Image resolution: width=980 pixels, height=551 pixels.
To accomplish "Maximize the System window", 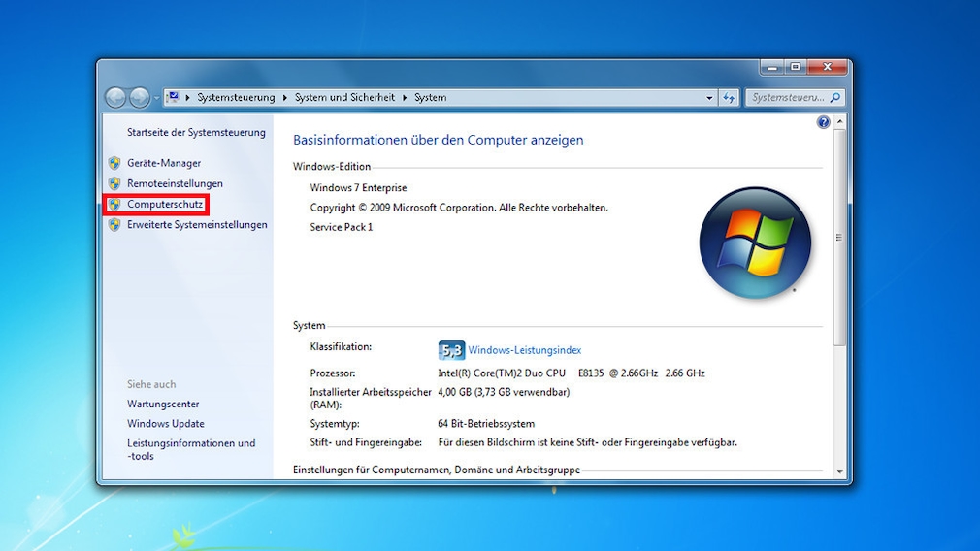I will pyautogui.click(x=795, y=67).
